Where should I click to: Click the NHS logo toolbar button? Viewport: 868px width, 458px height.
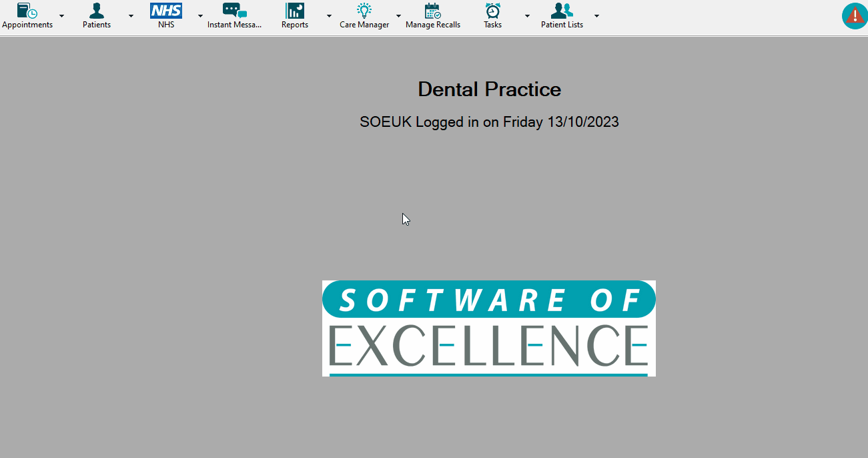pyautogui.click(x=166, y=11)
